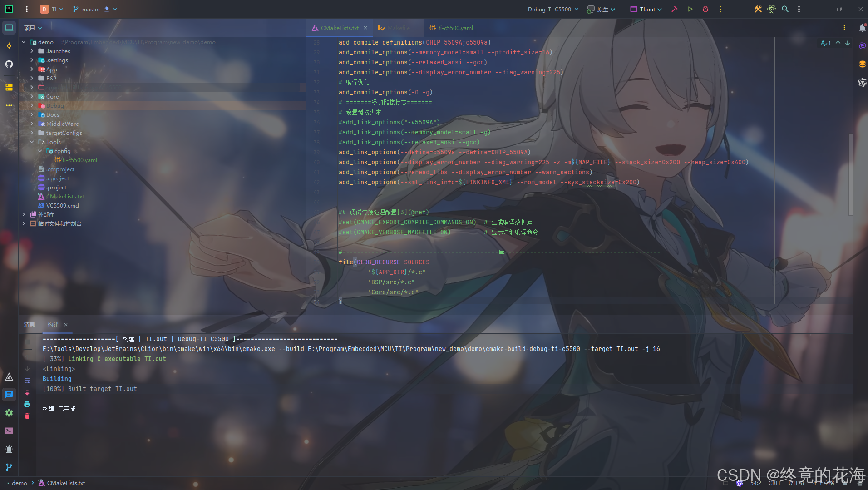868x490 pixels.
Task: Open the 原生 toolchain dropdown
Action: (601, 9)
